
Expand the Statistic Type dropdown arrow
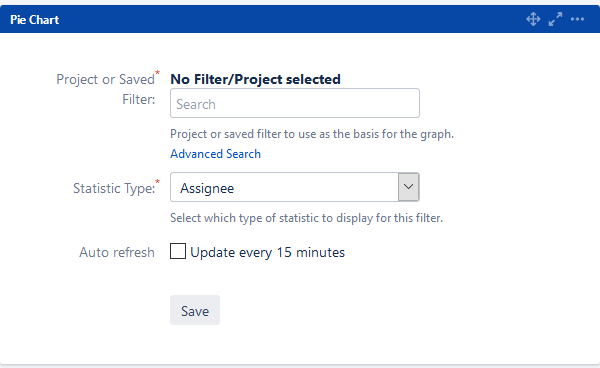[408, 187]
